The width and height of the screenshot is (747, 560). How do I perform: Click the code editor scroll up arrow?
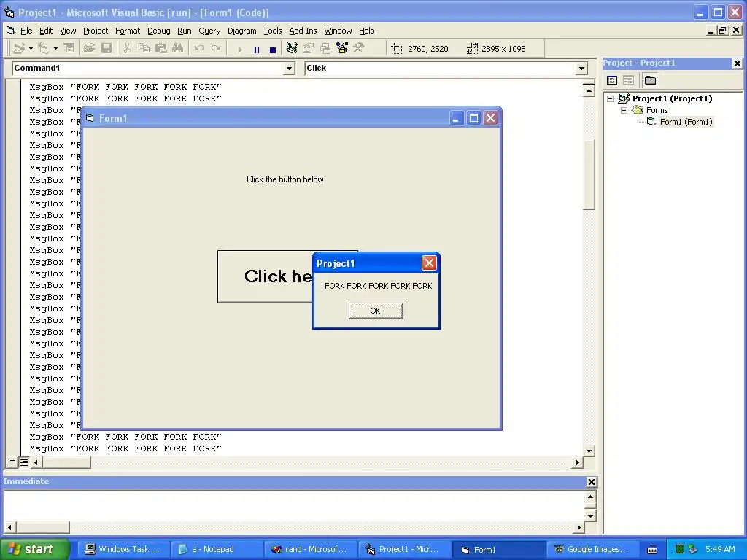589,90
